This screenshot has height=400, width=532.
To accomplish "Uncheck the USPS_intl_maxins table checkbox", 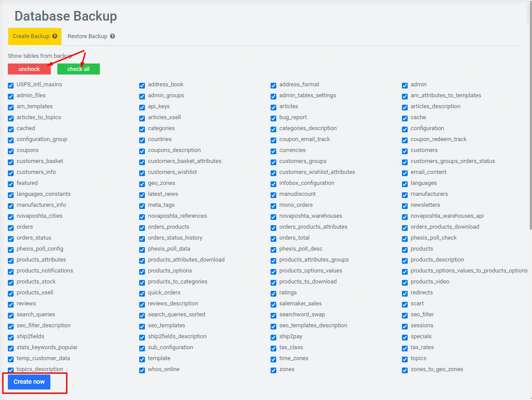I will coord(11,85).
